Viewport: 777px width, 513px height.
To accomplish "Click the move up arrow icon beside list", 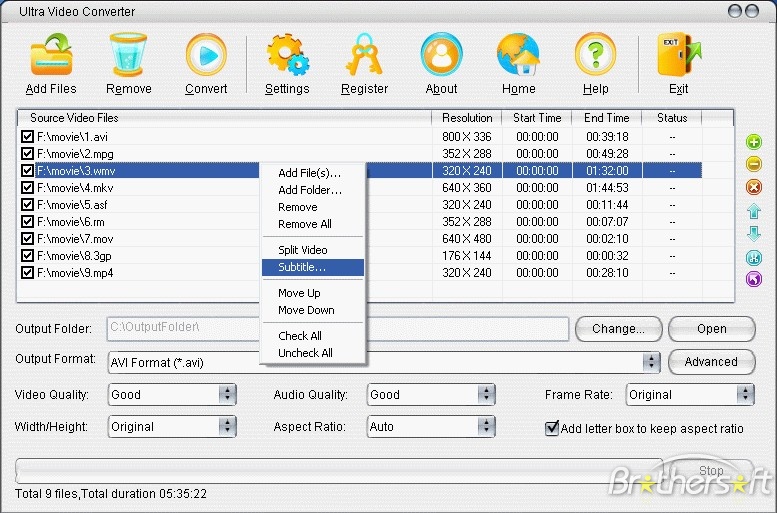I will point(754,211).
